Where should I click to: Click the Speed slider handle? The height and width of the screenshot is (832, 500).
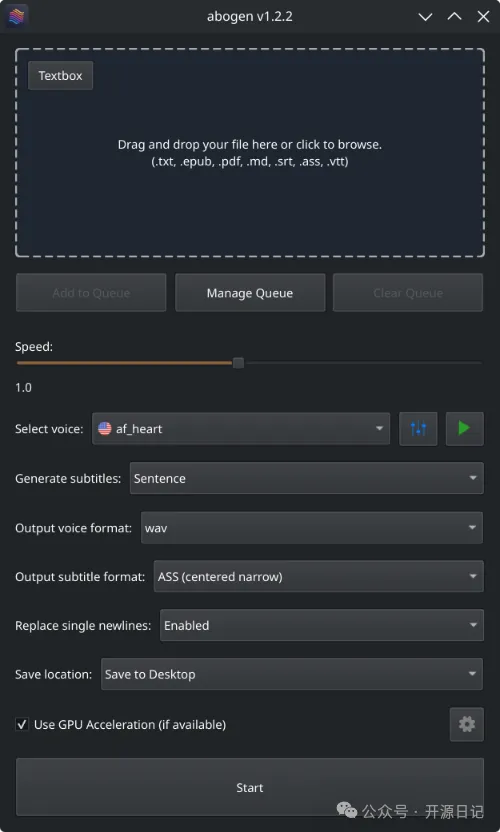pos(238,363)
